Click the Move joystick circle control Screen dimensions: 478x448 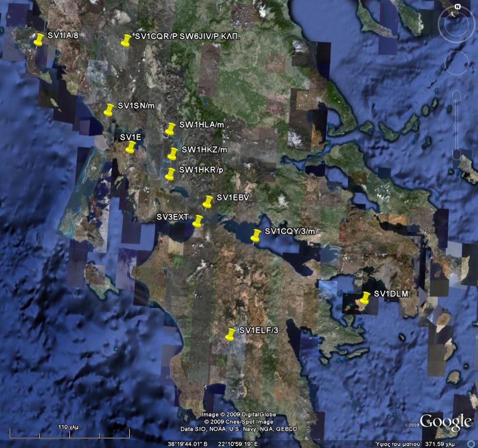(x=456, y=64)
